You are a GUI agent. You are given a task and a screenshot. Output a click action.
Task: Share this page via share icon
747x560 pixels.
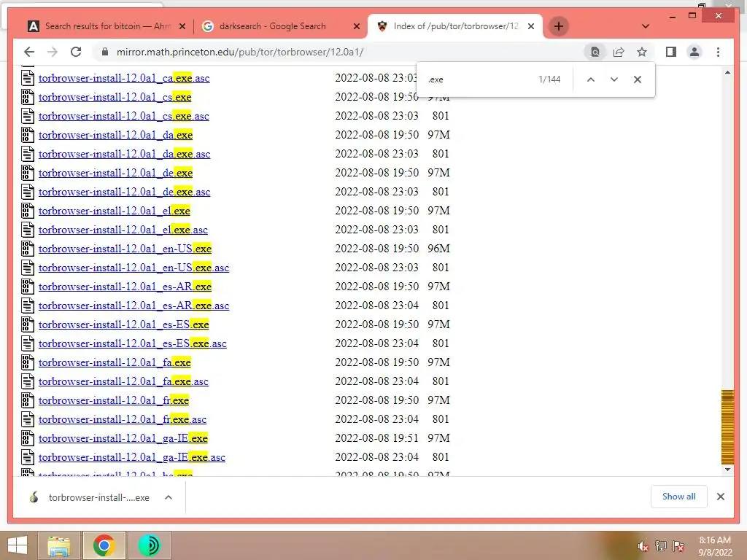[x=619, y=52]
